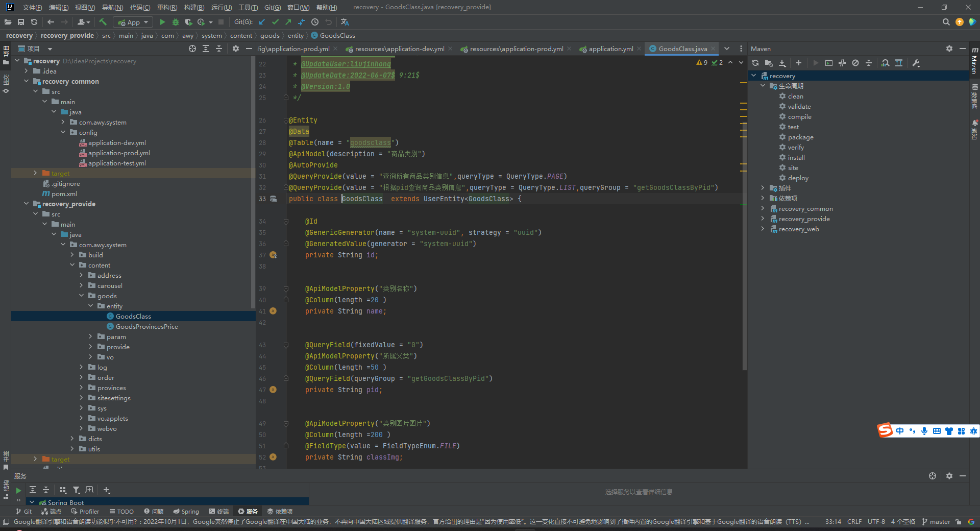Open Git history clock icon
The image size is (980, 531).
point(315,22)
